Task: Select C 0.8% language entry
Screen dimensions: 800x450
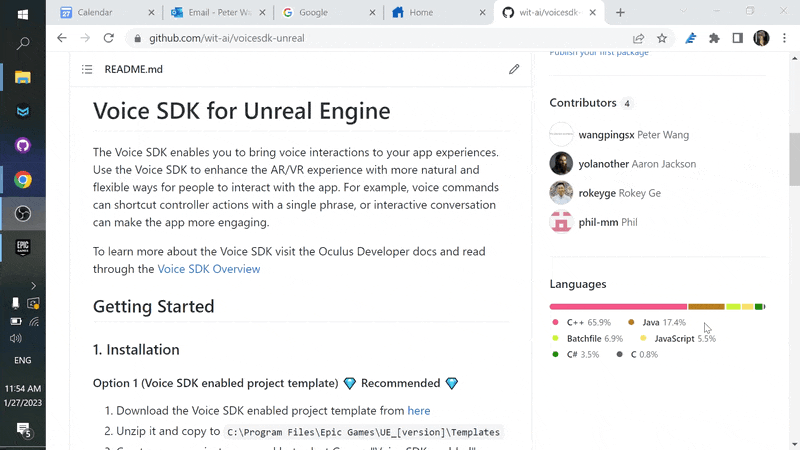Action: (x=637, y=355)
